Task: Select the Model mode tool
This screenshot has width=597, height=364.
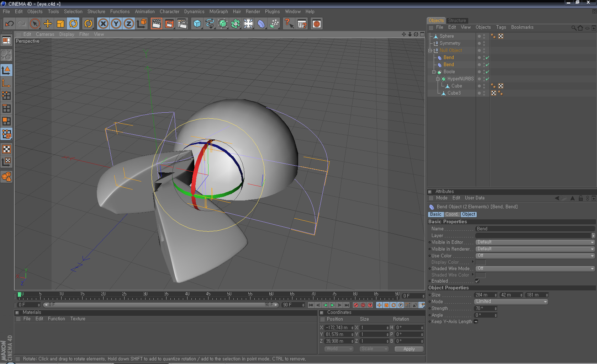Action: tap(6, 70)
